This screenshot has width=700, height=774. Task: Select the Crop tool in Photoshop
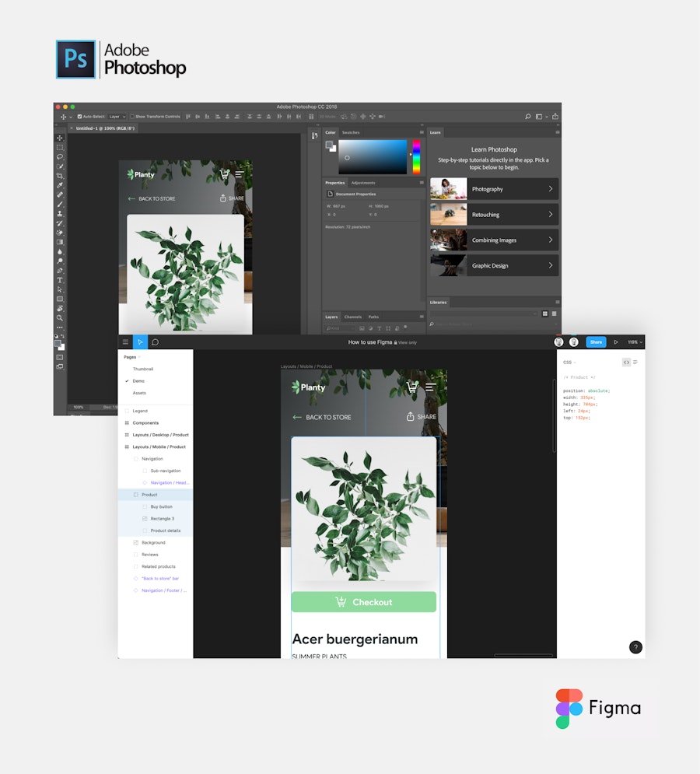(60, 176)
